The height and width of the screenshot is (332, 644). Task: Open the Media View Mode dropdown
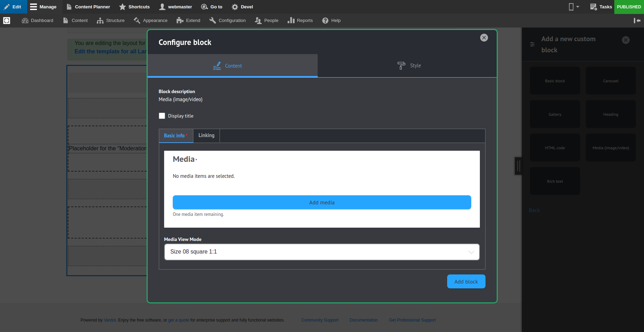click(x=321, y=252)
